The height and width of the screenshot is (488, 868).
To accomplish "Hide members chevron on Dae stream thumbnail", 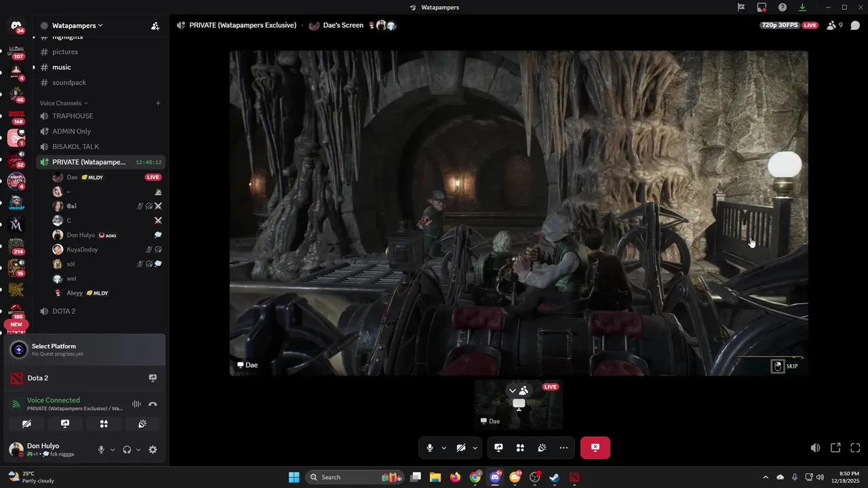I will (513, 391).
